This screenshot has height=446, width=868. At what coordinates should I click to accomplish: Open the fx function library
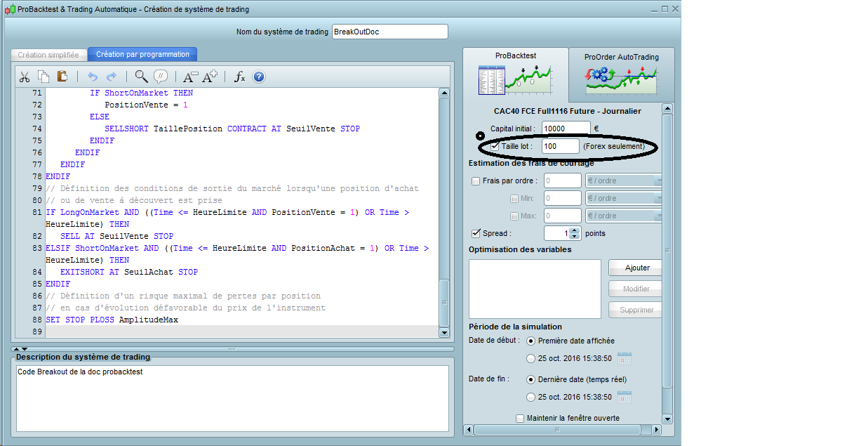(239, 77)
